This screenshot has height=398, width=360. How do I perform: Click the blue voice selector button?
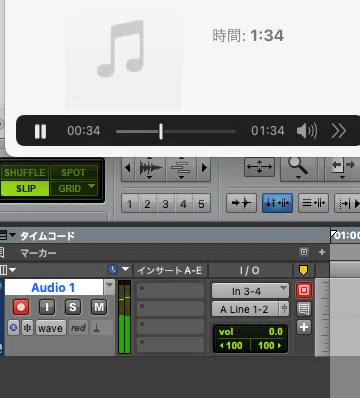click(13, 328)
